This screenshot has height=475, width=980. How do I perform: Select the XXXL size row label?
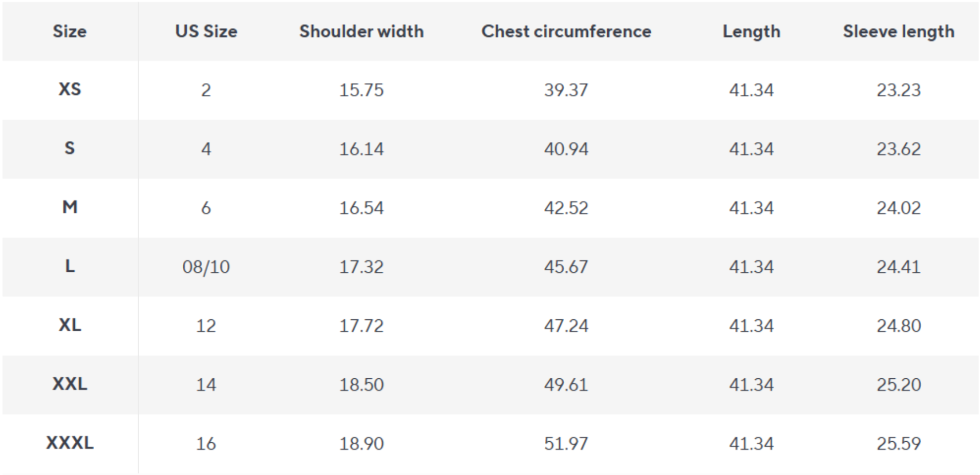pos(70,443)
